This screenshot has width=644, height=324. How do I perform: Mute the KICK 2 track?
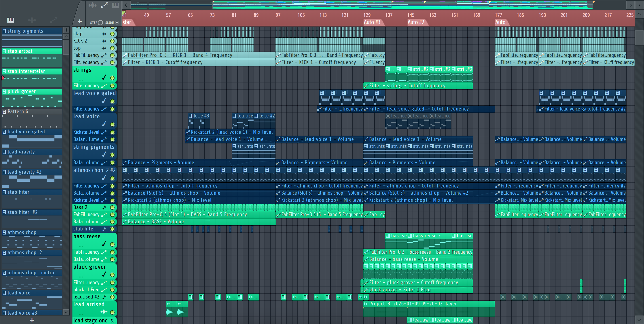pos(112,41)
